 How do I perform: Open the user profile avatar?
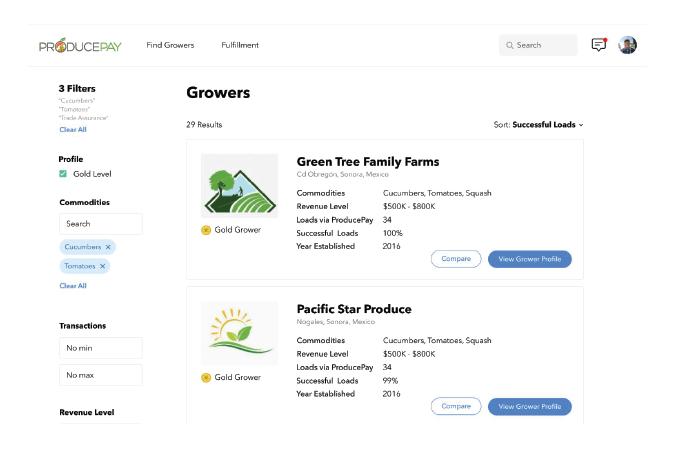tap(627, 45)
